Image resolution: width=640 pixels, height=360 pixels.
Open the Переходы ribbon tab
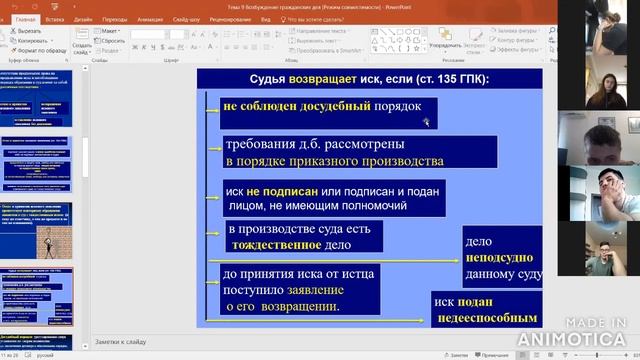pos(115,20)
